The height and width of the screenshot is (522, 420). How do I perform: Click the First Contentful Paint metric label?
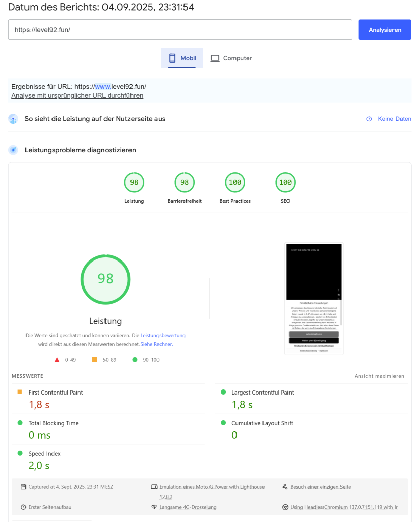[56, 393]
